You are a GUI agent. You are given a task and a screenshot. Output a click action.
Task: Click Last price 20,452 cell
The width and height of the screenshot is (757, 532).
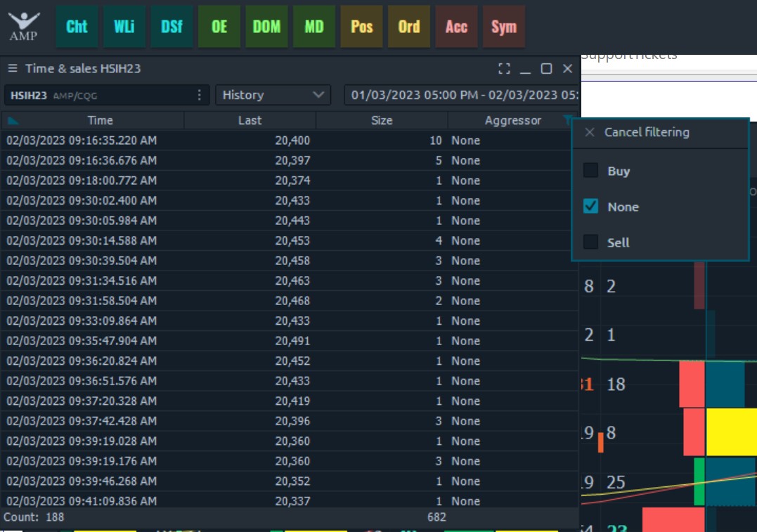(x=292, y=361)
